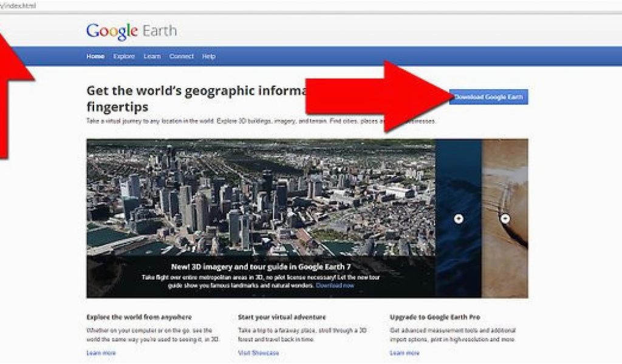Open the Explore navigation tab
Screen dimensions: 622x364
pyautogui.click(x=124, y=56)
